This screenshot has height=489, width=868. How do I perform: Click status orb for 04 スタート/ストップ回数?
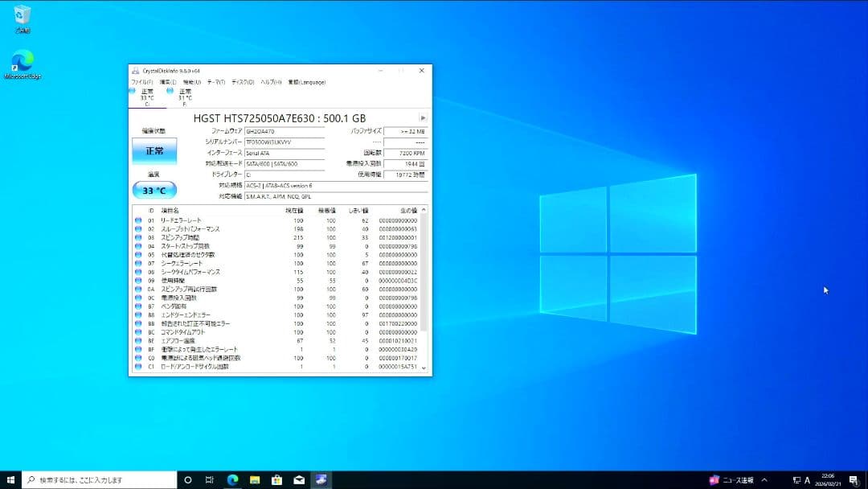click(x=138, y=246)
